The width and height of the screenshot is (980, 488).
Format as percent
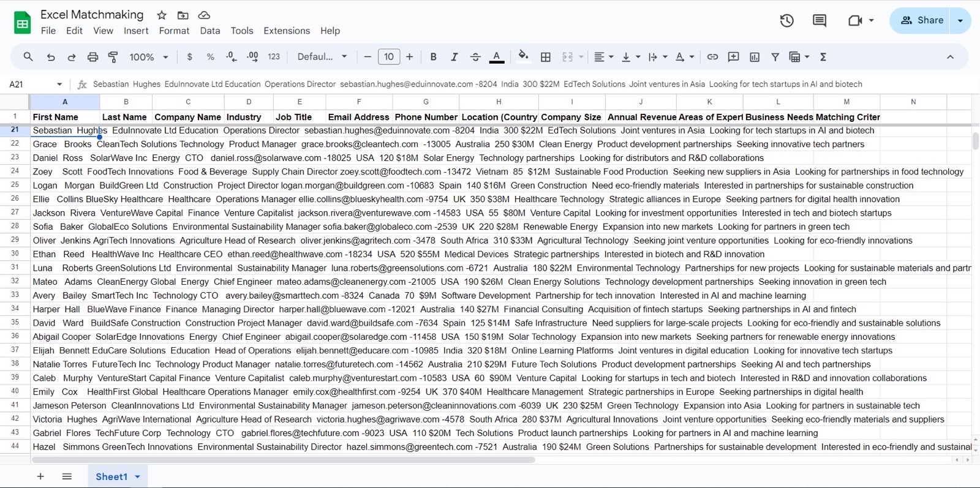coord(211,57)
